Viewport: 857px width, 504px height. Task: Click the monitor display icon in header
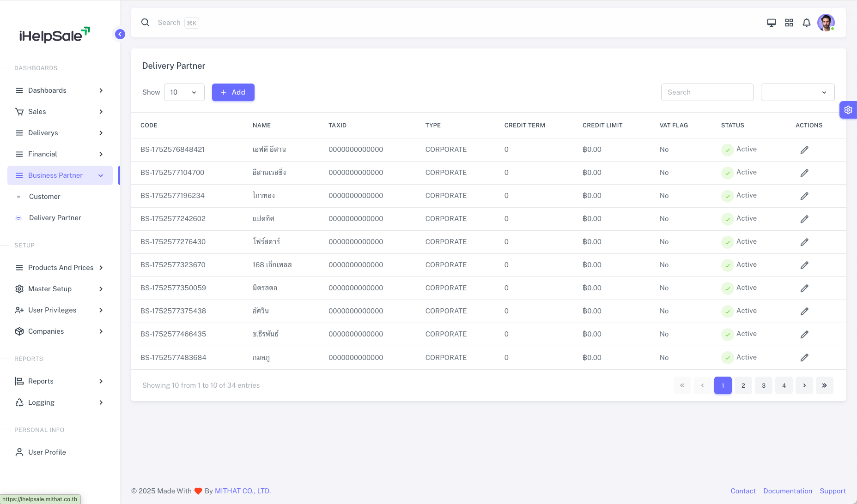coord(771,23)
